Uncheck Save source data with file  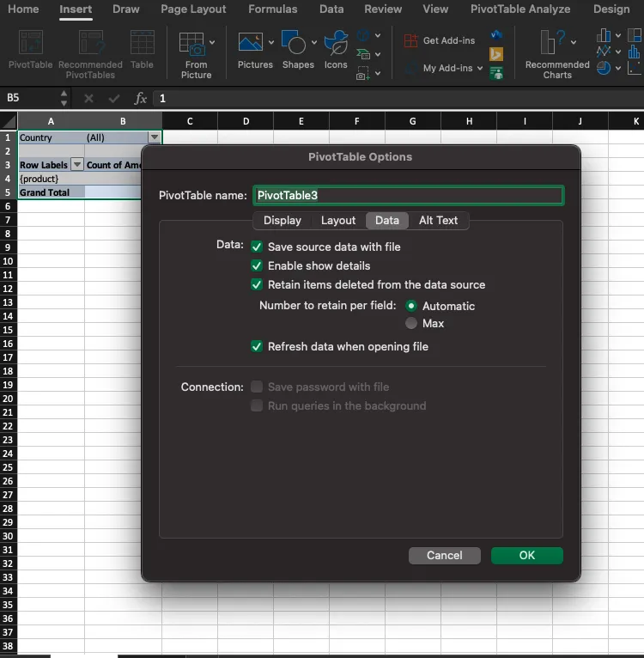pos(257,247)
